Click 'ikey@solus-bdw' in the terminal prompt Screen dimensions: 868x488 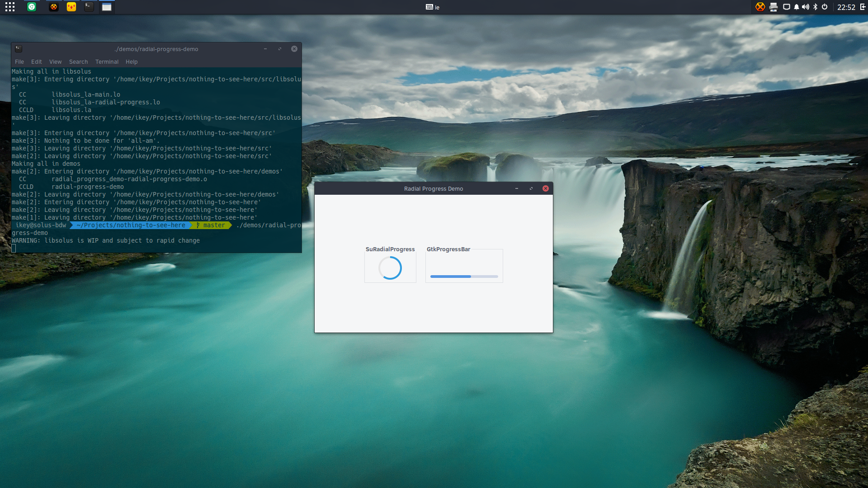coord(41,225)
